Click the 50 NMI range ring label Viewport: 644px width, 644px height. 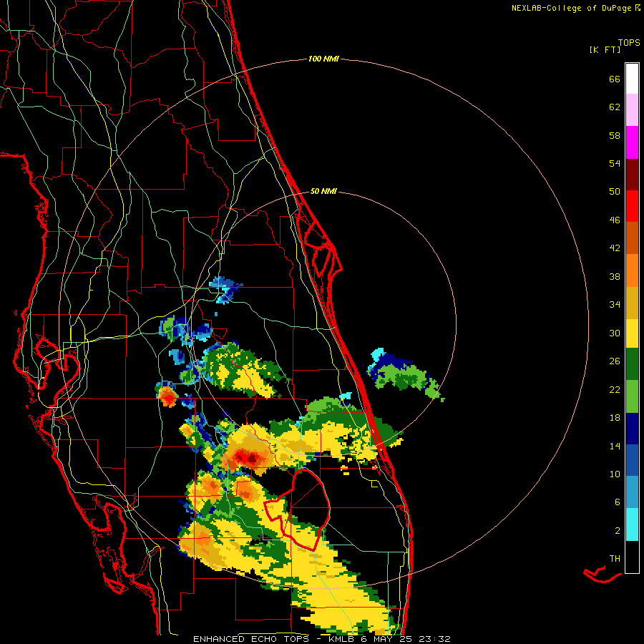click(x=323, y=191)
